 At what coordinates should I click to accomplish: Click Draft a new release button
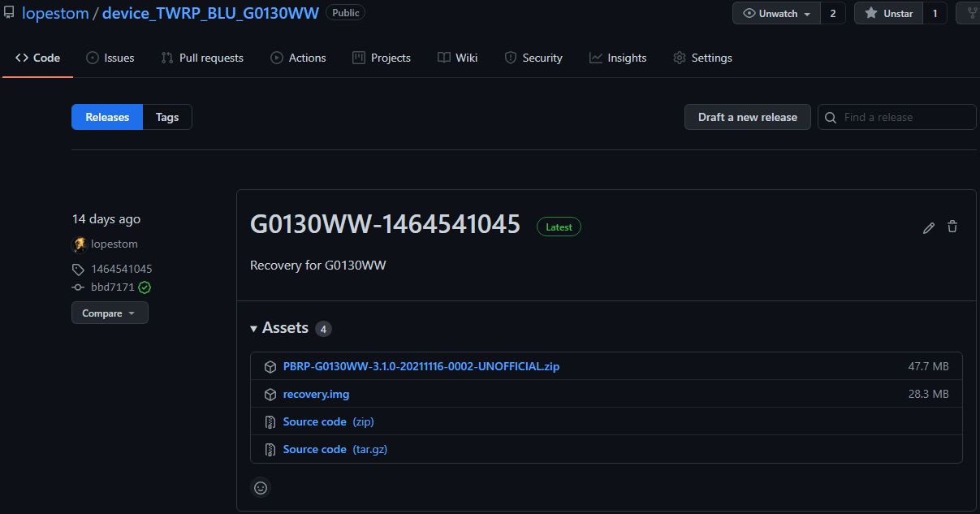[x=748, y=117]
